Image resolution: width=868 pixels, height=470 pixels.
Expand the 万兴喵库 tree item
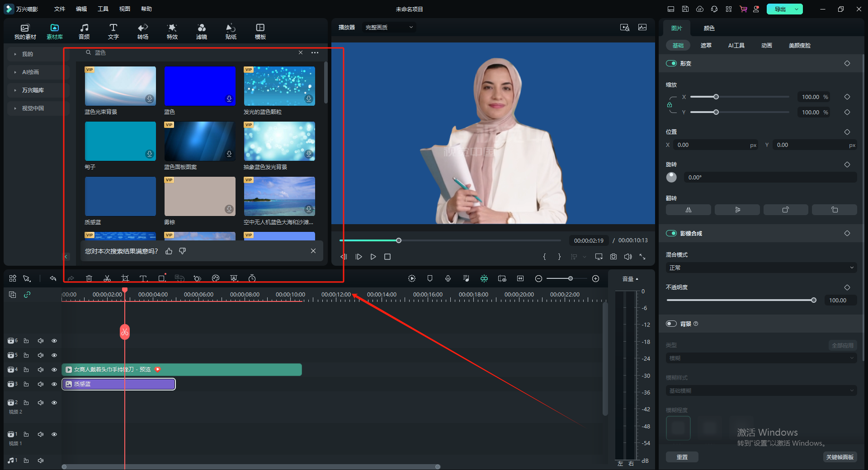click(33, 90)
